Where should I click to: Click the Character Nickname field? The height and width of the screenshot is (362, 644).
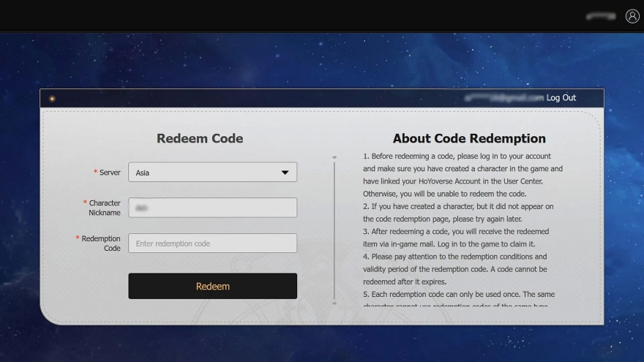212,208
